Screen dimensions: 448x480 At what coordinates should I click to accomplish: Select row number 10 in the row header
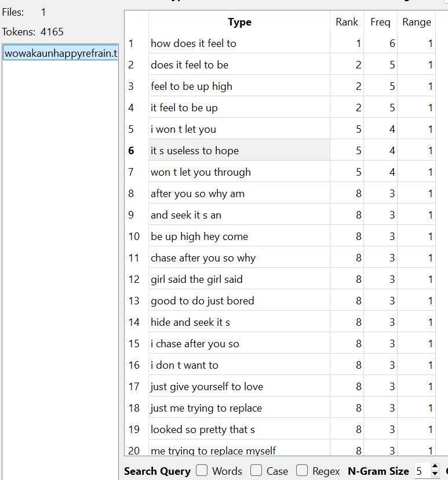[134, 237]
